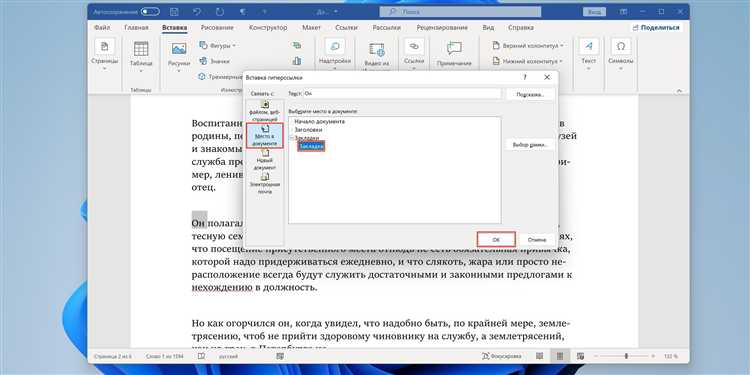Click the SmartArt icon

point(297,45)
